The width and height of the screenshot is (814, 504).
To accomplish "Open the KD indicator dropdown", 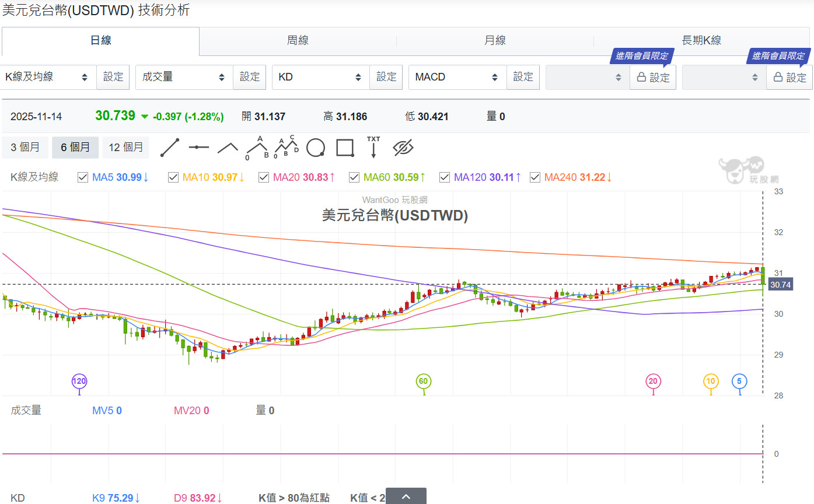I will [320, 76].
